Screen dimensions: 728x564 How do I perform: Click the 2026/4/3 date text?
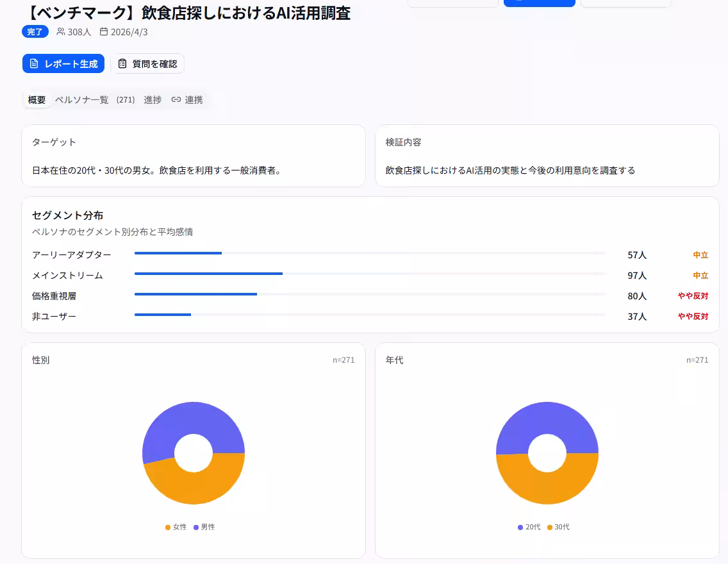(129, 32)
